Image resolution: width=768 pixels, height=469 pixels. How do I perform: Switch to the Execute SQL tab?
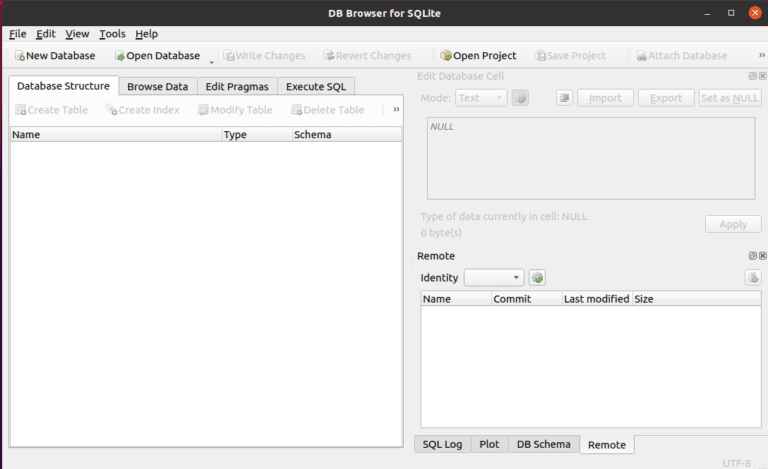click(x=316, y=87)
